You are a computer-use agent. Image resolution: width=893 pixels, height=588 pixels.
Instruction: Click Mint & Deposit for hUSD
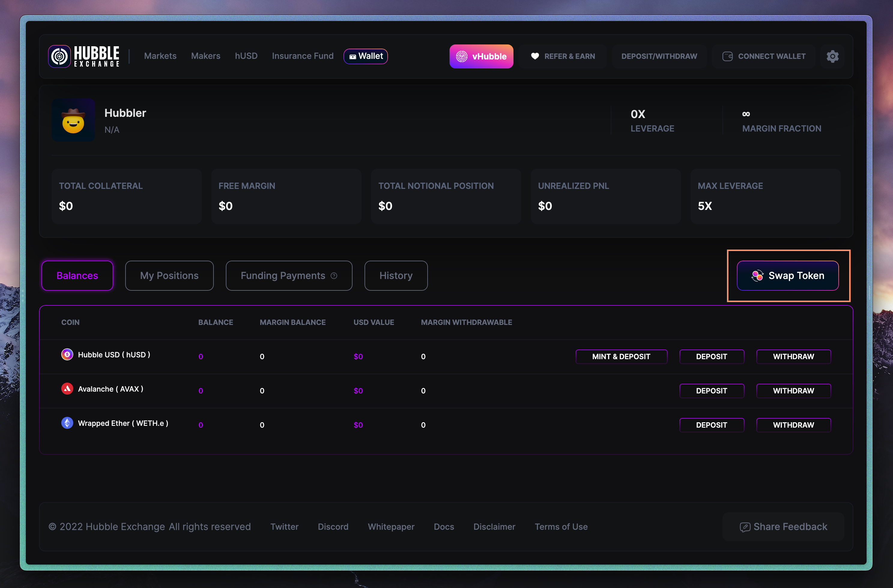pyautogui.click(x=621, y=356)
